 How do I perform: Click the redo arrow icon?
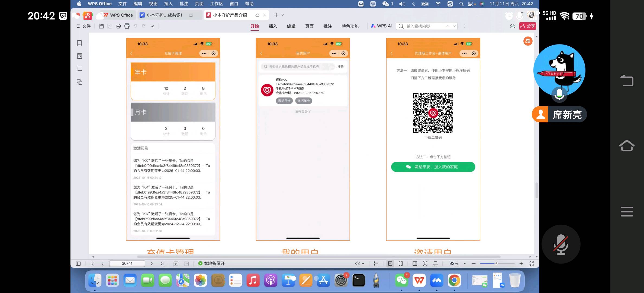144,26
